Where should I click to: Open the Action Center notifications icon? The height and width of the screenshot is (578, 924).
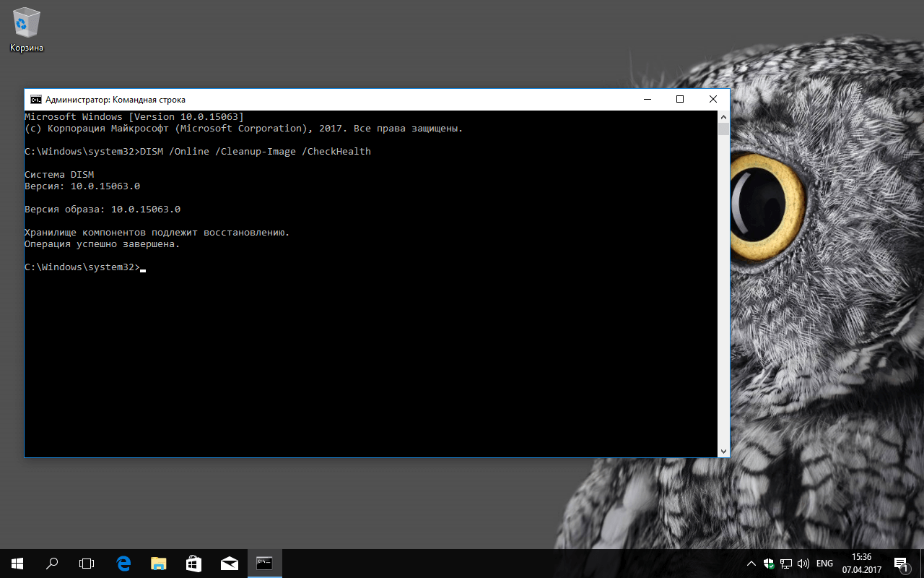[901, 563]
